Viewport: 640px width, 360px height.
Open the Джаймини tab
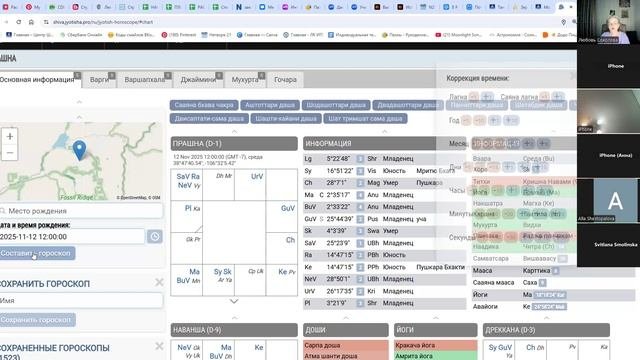(x=198, y=80)
